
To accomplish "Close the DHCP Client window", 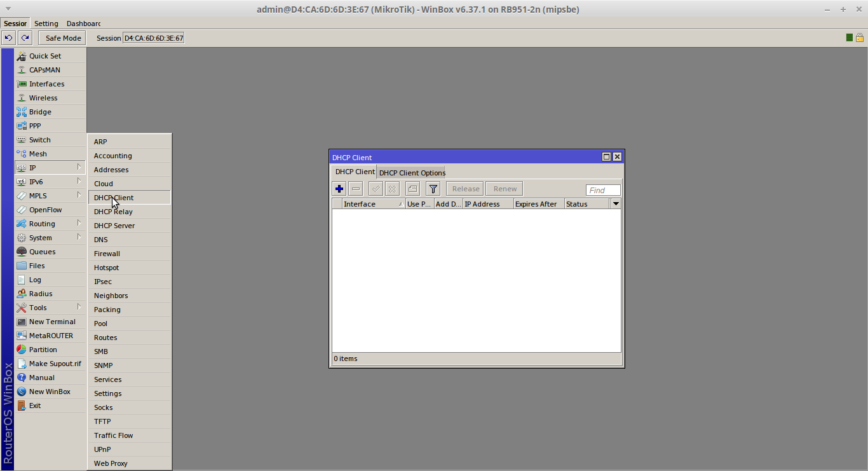I will (x=617, y=157).
